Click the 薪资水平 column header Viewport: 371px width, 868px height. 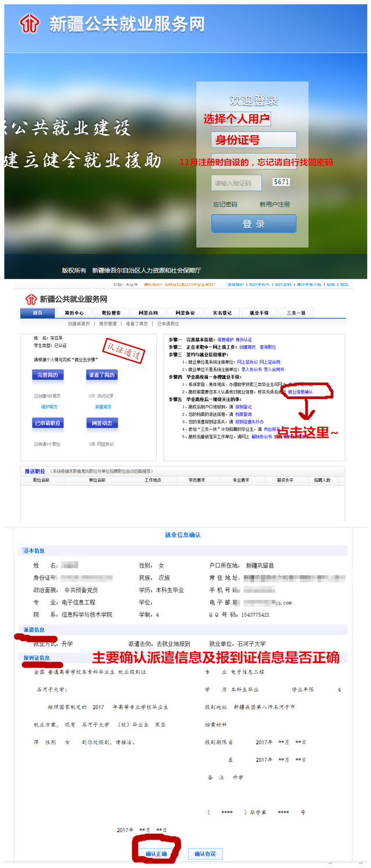point(285,480)
